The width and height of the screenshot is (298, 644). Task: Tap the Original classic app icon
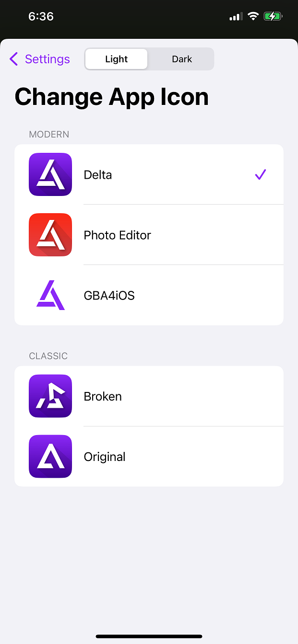(50, 456)
